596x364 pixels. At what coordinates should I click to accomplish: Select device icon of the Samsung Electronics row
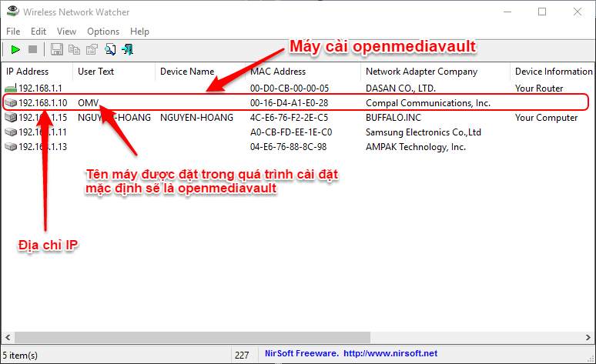(x=11, y=132)
